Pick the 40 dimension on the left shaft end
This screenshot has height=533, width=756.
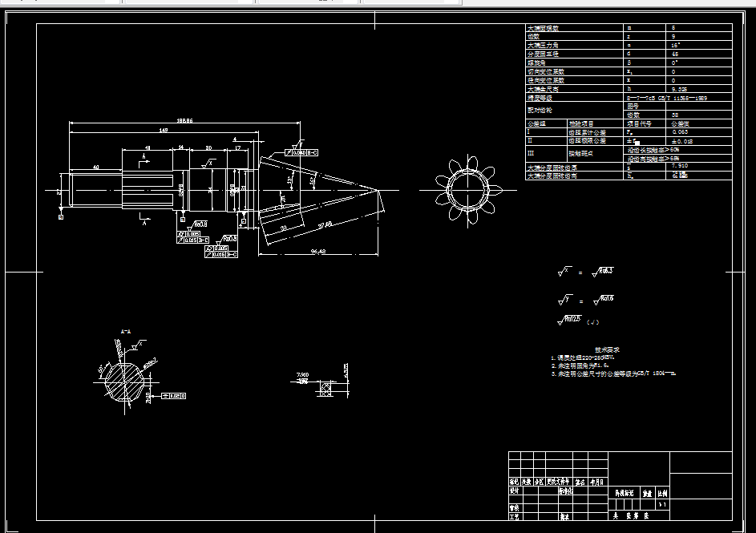[96, 168]
